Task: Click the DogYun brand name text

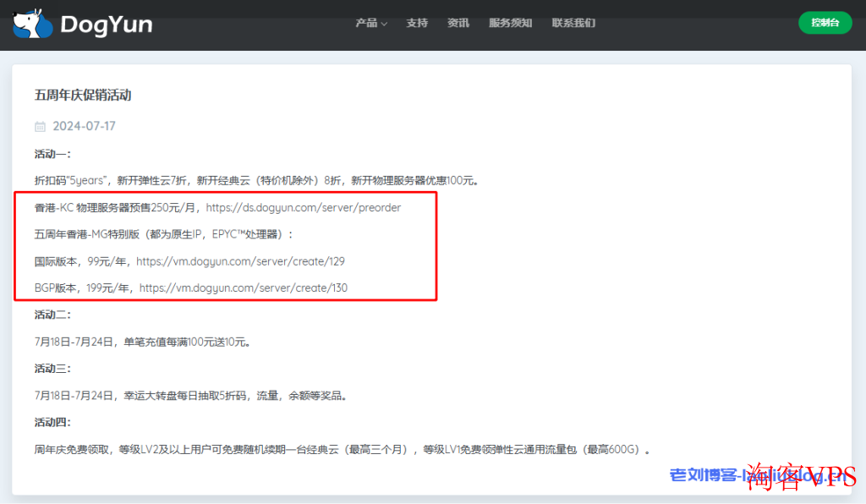Action: click(106, 25)
